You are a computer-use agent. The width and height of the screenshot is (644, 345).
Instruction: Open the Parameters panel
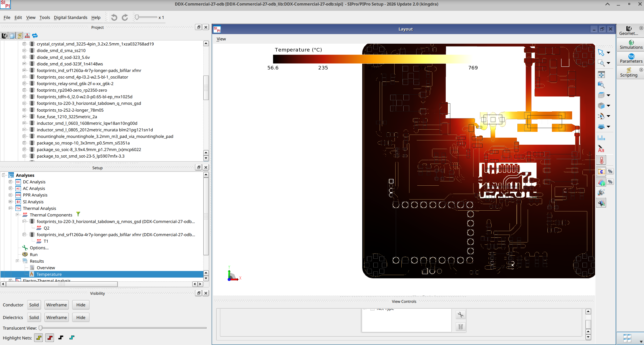630,59
